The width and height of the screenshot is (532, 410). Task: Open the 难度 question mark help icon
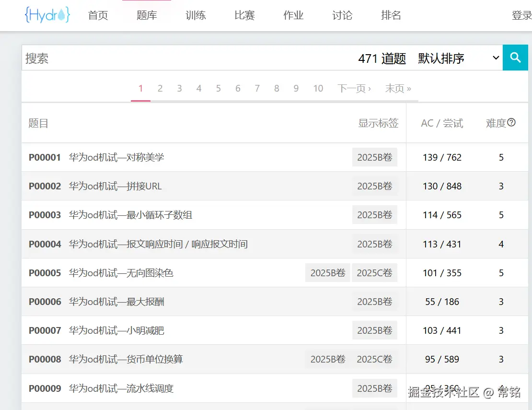pos(511,122)
